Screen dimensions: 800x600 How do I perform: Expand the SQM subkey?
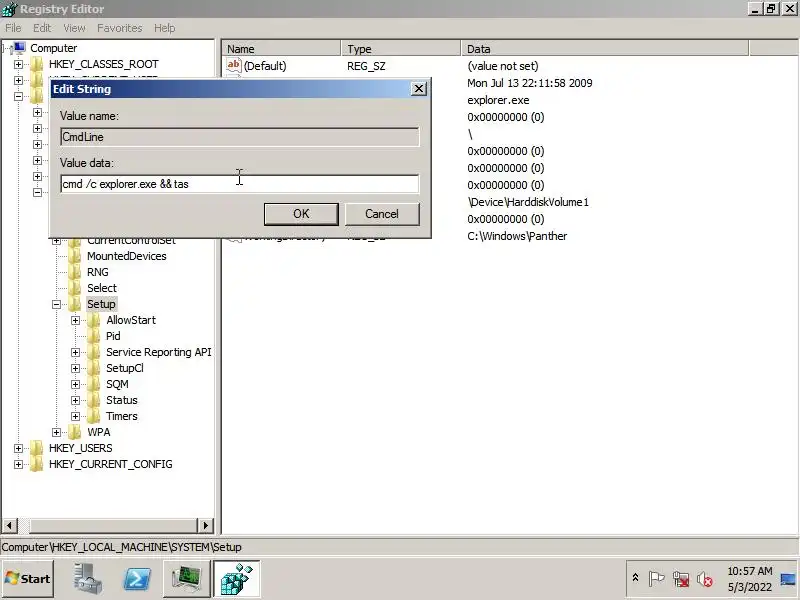click(x=76, y=384)
